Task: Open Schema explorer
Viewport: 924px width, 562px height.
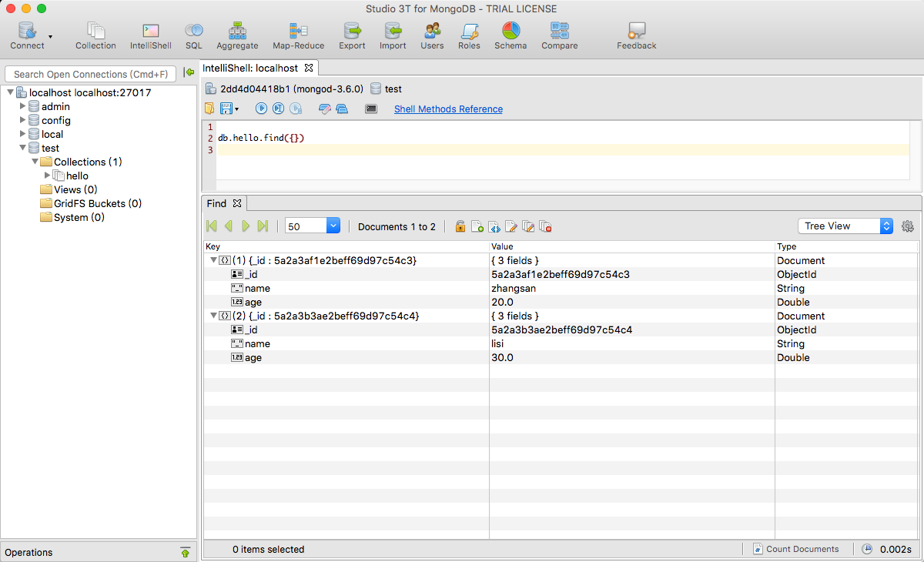Action: pos(511,35)
